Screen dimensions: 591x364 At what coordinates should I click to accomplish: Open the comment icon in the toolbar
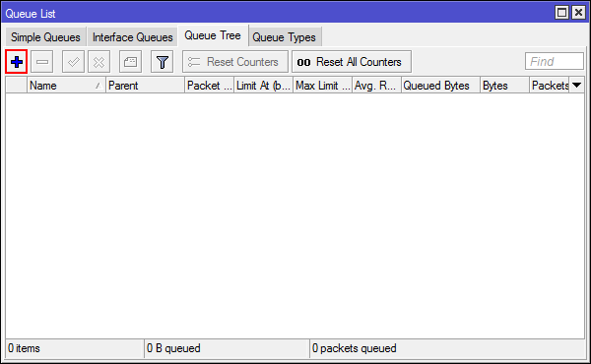130,62
